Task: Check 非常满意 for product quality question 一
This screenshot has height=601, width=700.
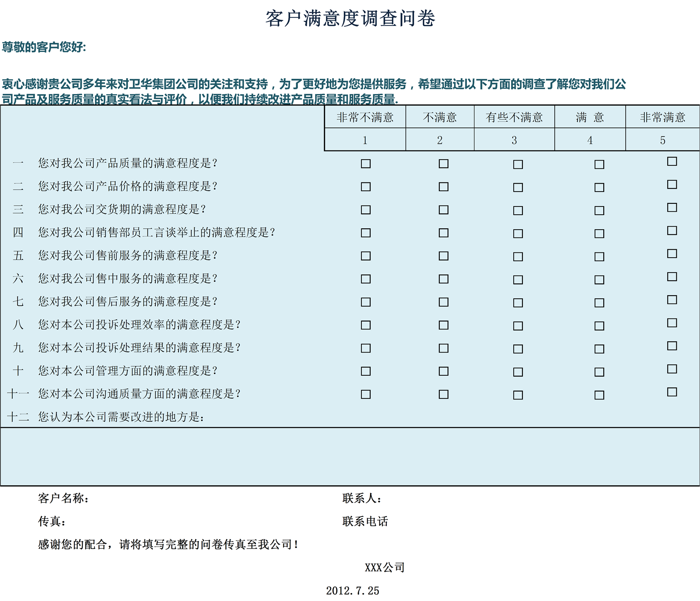Action: click(x=672, y=161)
